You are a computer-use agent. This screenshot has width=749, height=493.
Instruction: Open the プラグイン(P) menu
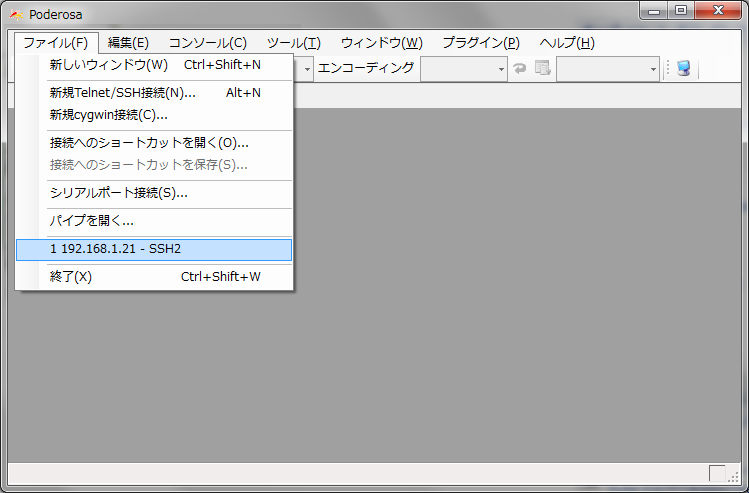(481, 43)
